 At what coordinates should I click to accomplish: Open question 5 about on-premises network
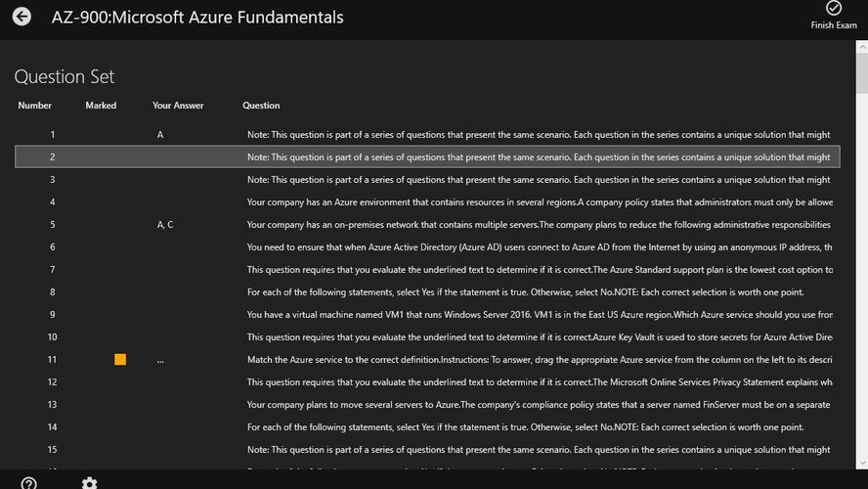point(540,225)
